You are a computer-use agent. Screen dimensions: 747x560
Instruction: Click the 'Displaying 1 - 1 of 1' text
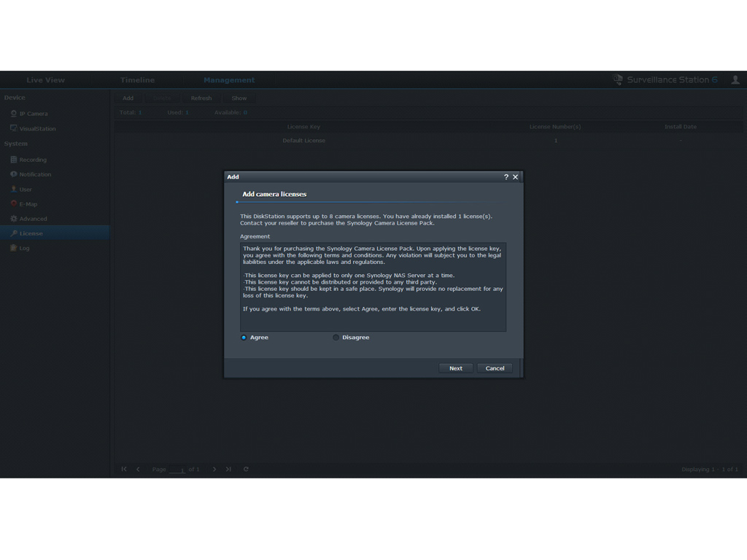(709, 470)
